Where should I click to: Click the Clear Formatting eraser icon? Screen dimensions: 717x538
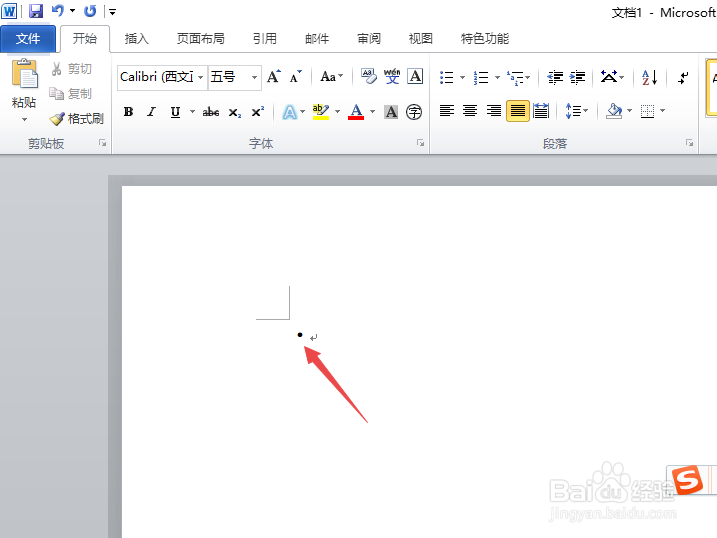(x=369, y=76)
